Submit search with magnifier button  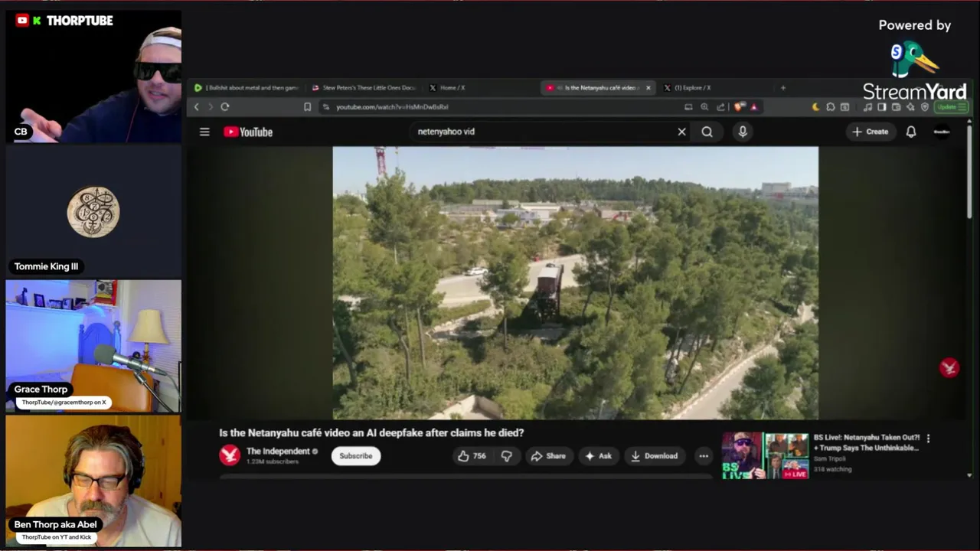coord(707,132)
